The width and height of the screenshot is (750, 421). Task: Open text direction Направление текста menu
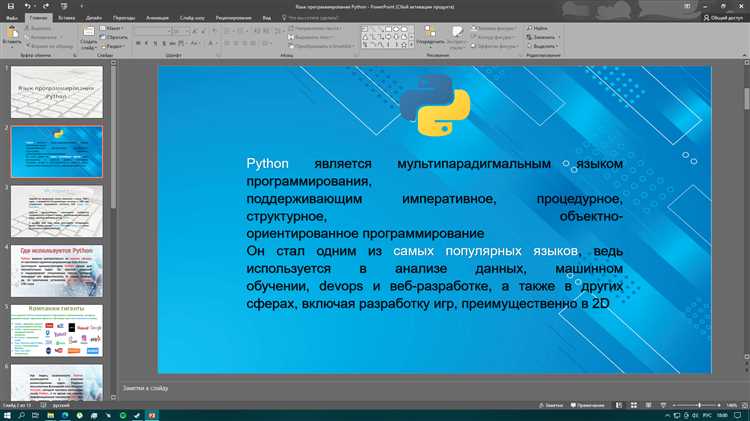[x=315, y=28]
